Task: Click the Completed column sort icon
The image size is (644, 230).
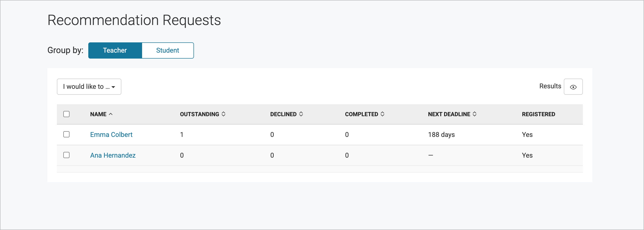Action: 382,114
